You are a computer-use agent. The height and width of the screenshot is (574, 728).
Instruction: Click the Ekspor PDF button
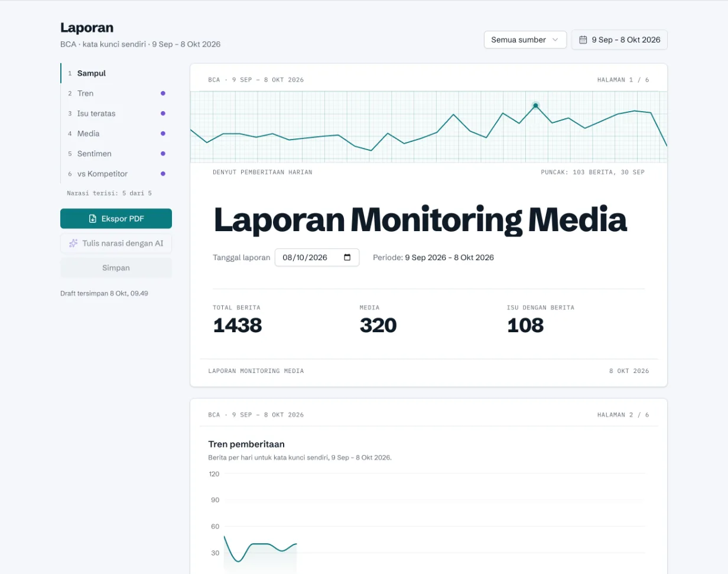[x=116, y=219]
